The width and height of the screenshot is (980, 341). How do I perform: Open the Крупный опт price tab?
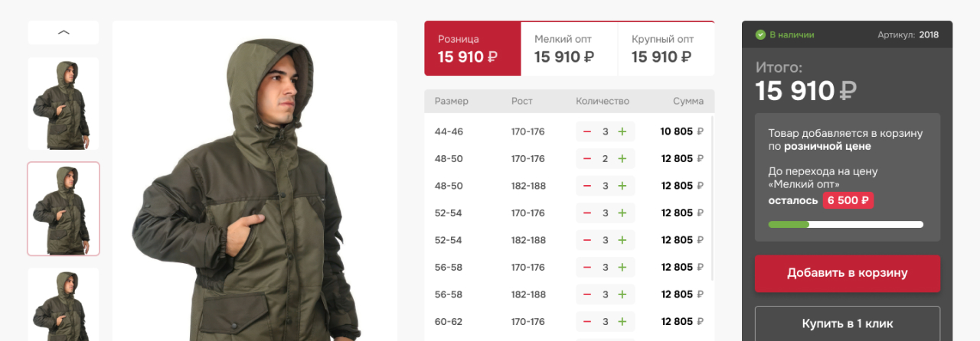(666, 48)
